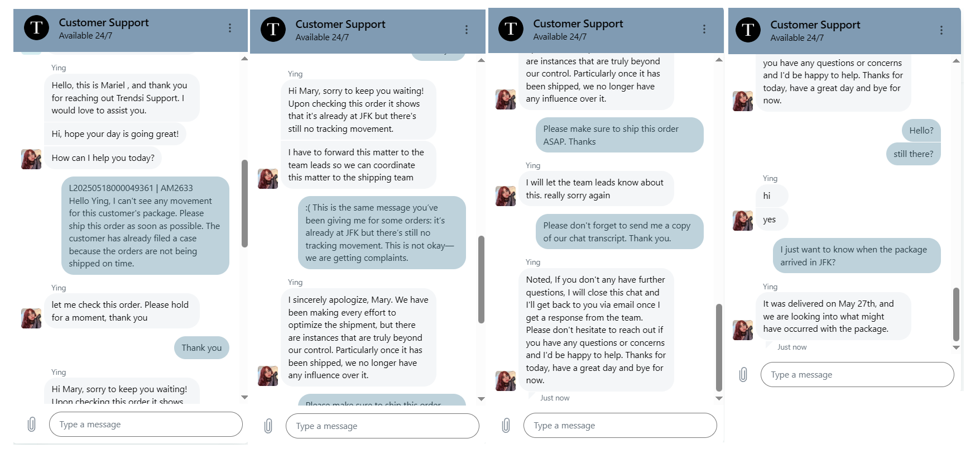Click the avatar beside the "delivered on May 27th" message

pyautogui.click(x=742, y=330)
